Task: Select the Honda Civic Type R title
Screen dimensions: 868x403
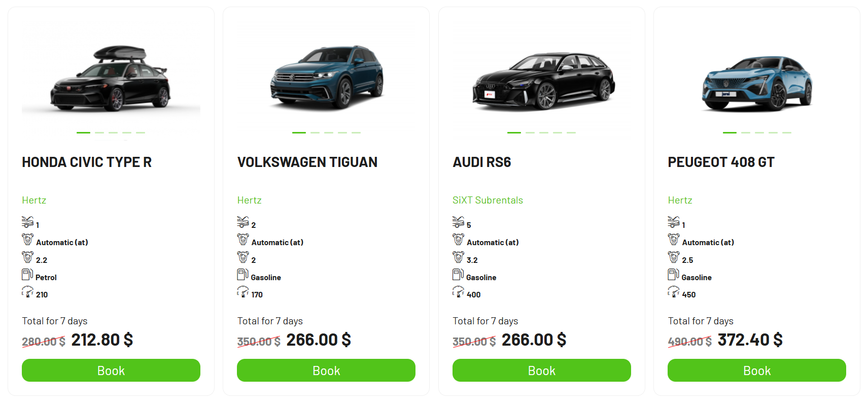Action: click(x=87, y=162)
